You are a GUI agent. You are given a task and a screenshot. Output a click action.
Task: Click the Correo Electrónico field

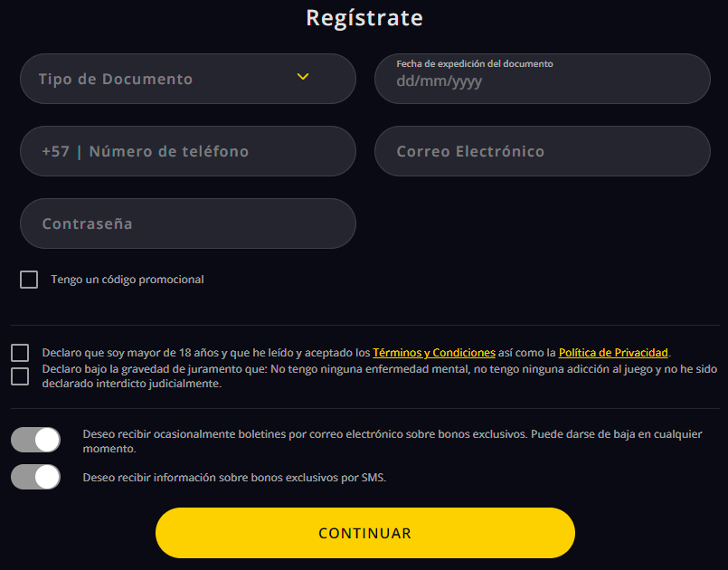542,151
